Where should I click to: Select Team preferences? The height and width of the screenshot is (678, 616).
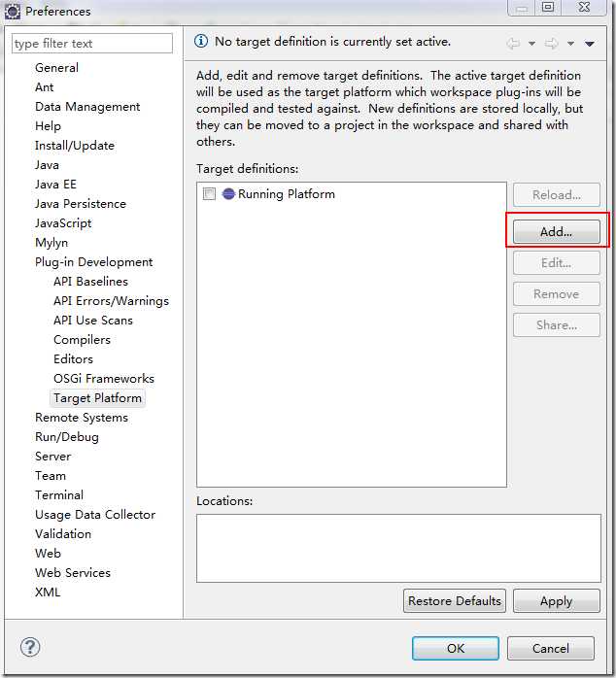pyautogui.click(x=51, y=477)
